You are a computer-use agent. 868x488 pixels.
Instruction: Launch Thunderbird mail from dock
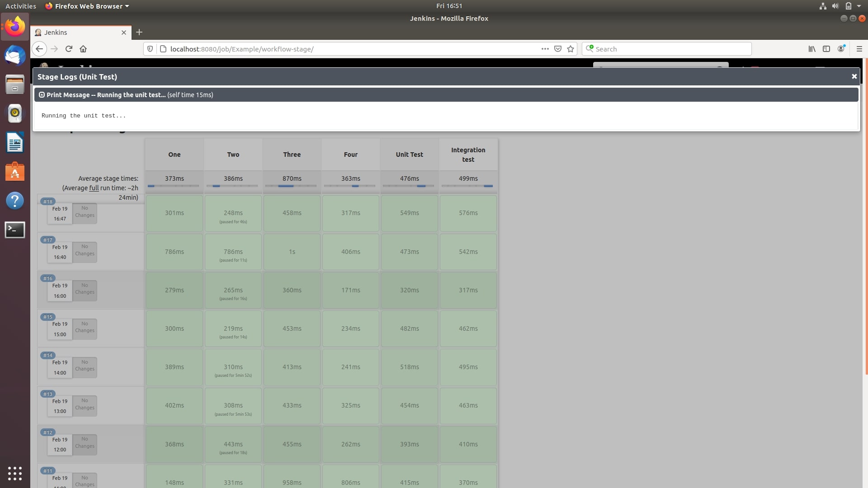point(14,56)
